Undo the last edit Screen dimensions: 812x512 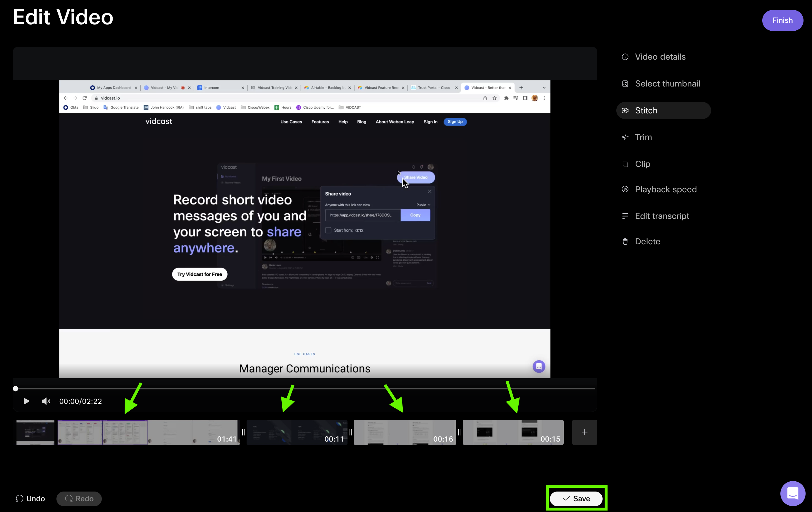tap(30, 499)
